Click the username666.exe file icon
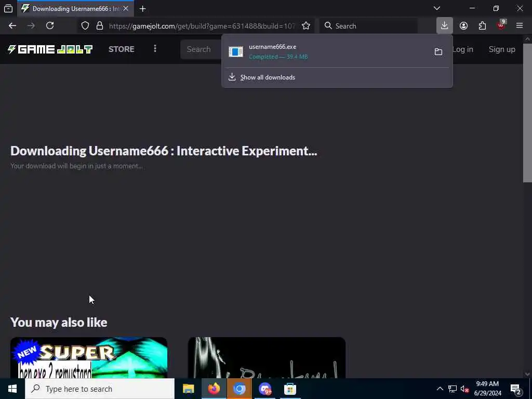The width and height of the screenshot is (532, 399). click(x=236, y=51)
